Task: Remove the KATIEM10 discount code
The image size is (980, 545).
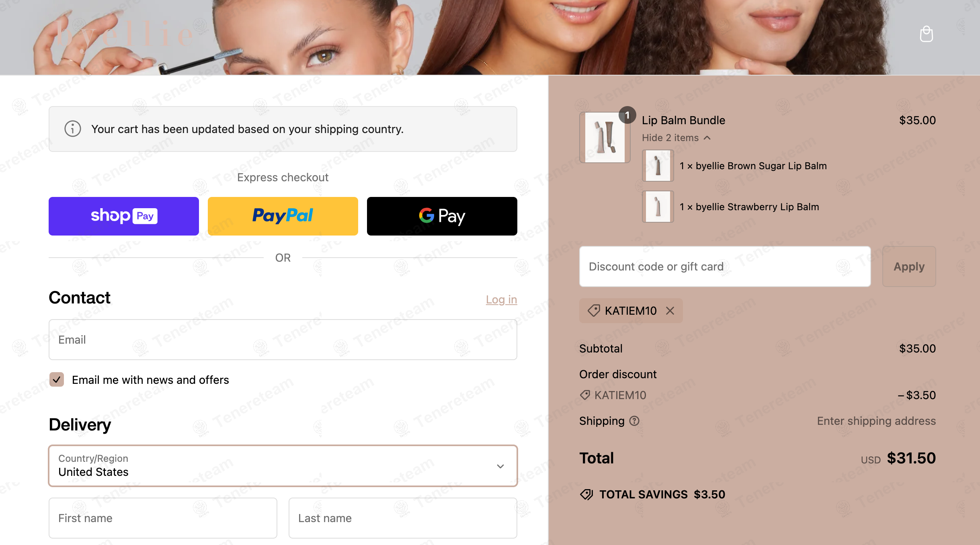Action: point(670,311)
